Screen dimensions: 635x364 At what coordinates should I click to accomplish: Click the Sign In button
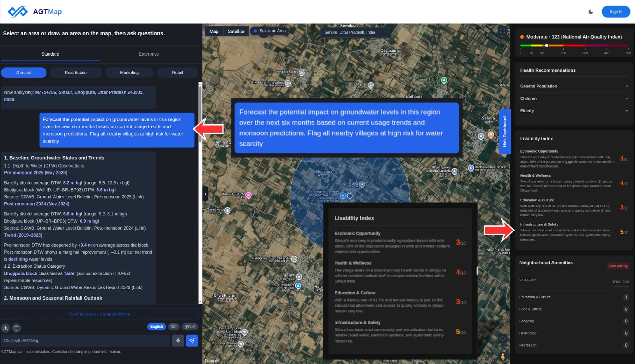click(x=616, y=12)
